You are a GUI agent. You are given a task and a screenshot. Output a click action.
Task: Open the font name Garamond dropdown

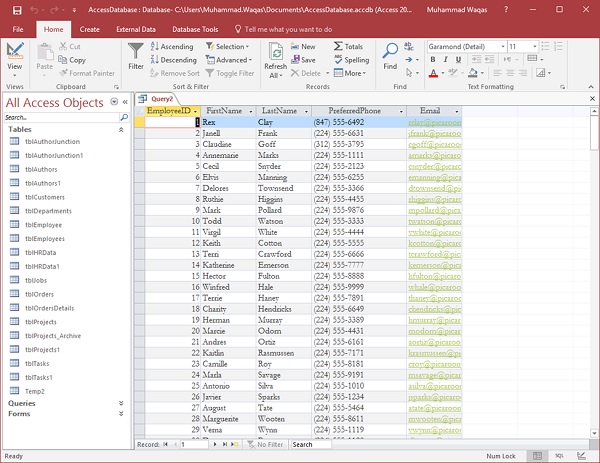click(503, 47)
